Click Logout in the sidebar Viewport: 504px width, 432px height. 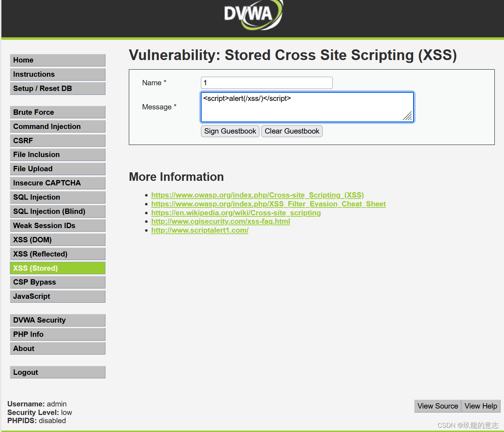pos(57,372)
